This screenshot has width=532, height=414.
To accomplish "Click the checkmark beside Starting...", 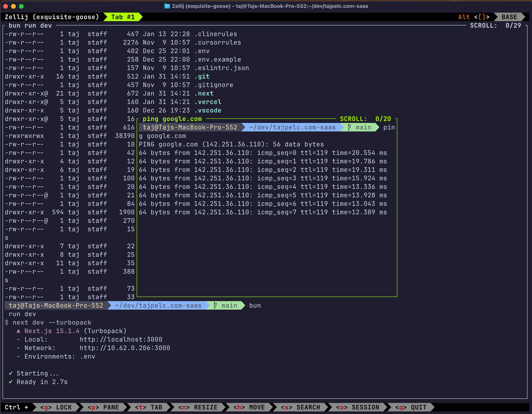I will click(11, 373).
